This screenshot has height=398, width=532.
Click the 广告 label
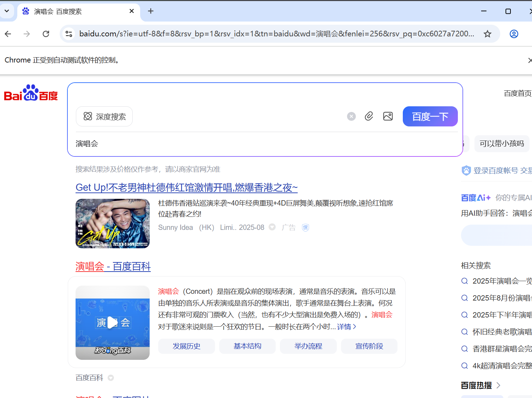pyautogui.click(x=288, y=227)
